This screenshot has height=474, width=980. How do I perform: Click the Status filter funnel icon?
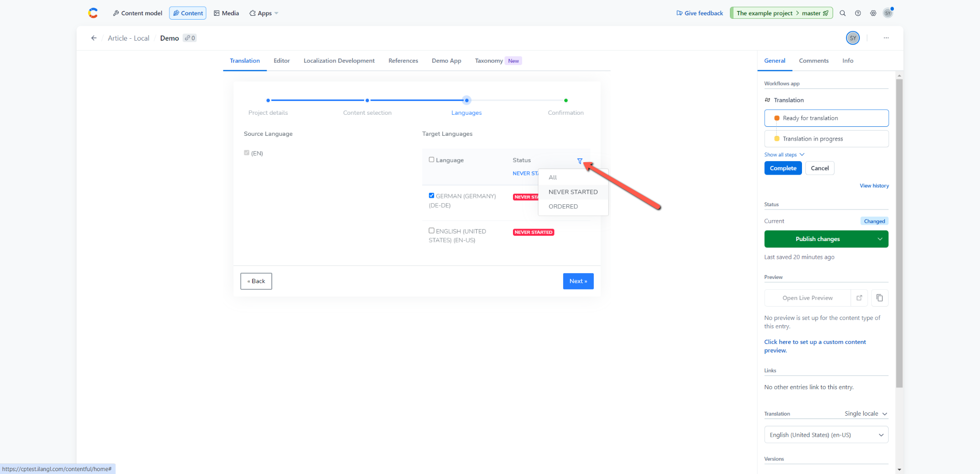[x=580, y=161]
